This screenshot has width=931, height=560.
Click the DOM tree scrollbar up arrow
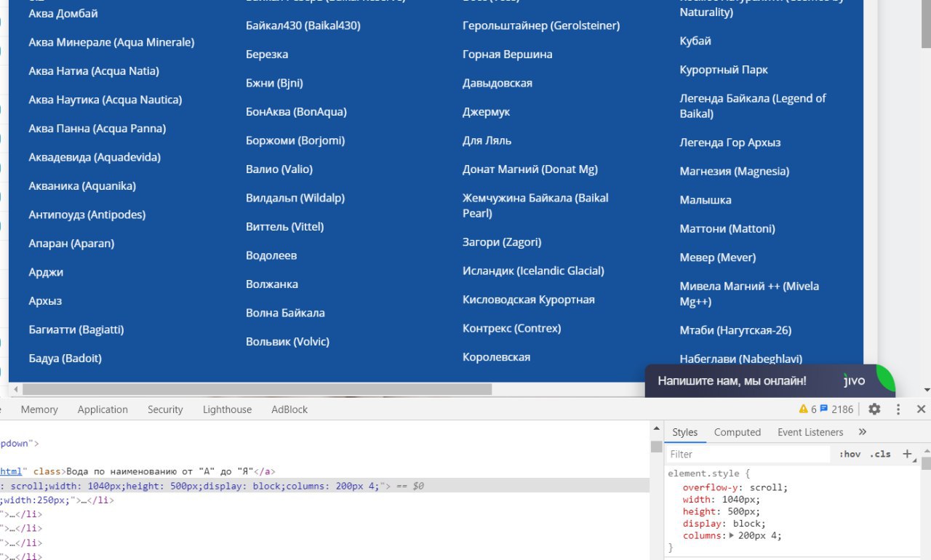click(656, 428)
